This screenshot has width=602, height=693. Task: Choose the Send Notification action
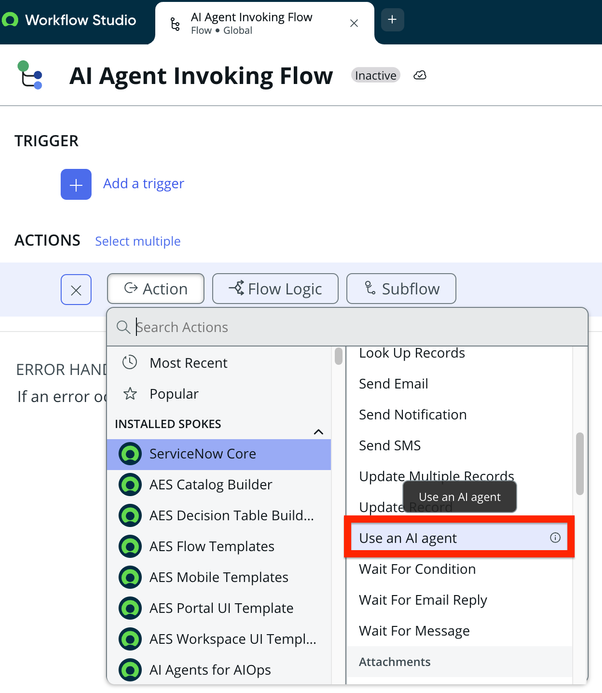coord(460,415)
